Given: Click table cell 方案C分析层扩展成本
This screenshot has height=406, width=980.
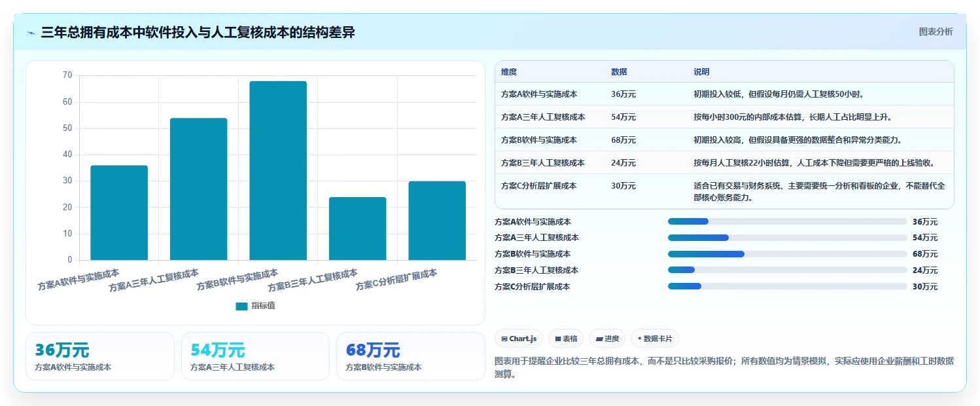Looking at the screenshot, I should point(539,186).
